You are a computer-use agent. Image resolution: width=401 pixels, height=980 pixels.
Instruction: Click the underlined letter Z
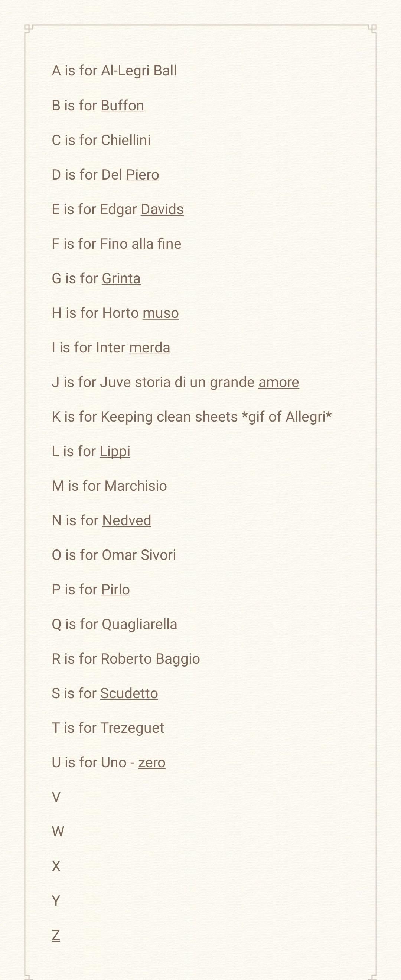[x=56, y=935]
